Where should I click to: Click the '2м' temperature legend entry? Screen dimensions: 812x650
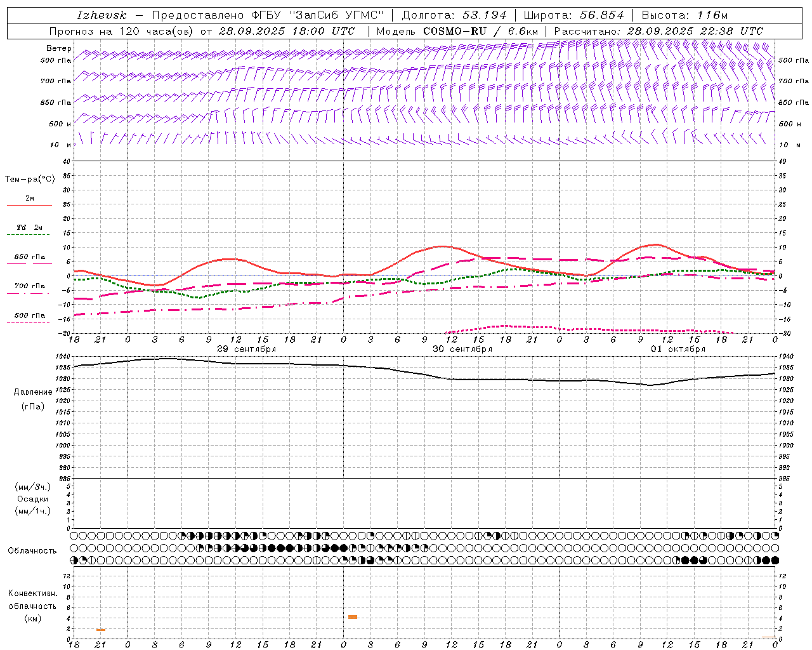coord(30,198)
